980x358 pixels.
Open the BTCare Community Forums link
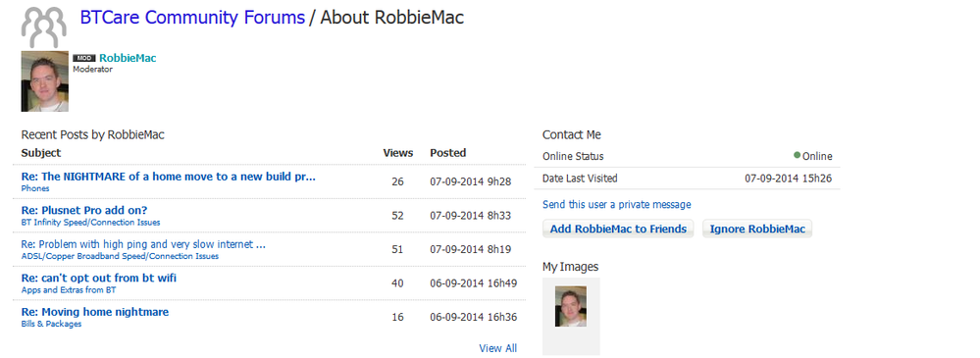click(x=192, y=18)
